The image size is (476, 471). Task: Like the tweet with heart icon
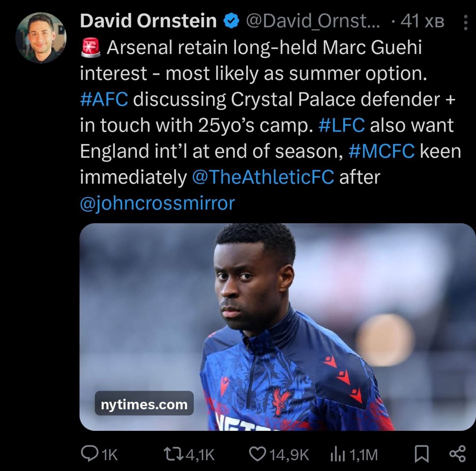(x=256, y=454)
